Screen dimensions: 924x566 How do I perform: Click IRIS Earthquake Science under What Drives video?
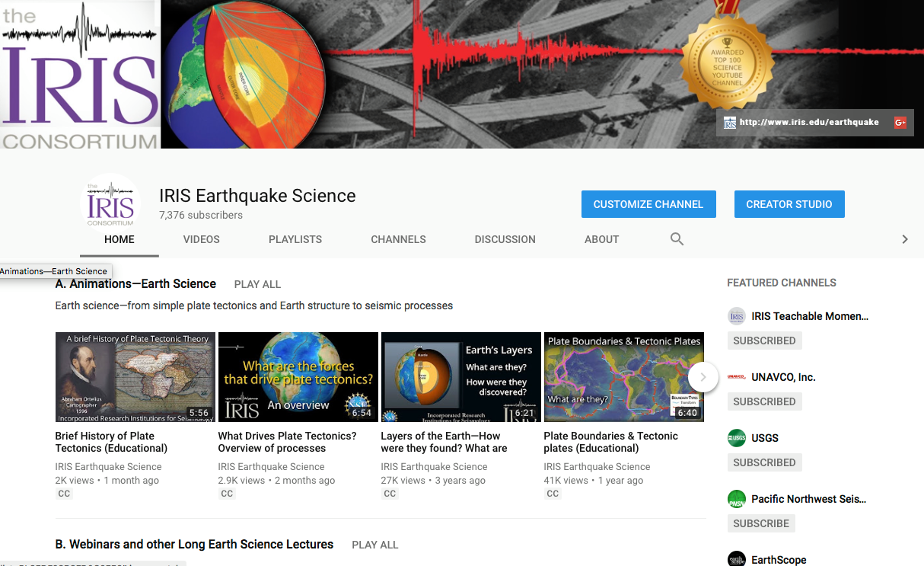(x=271, y=466)
